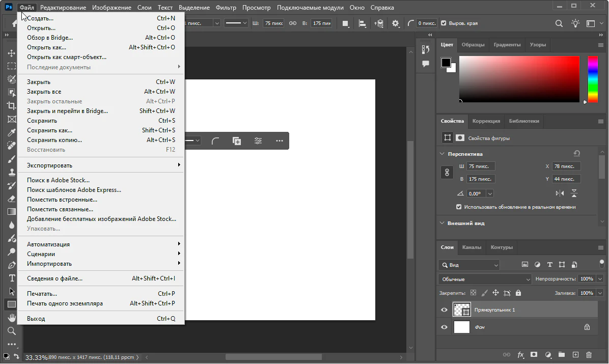Pick the Eyedropper tool
609x364 pixels.
[11, 132]
